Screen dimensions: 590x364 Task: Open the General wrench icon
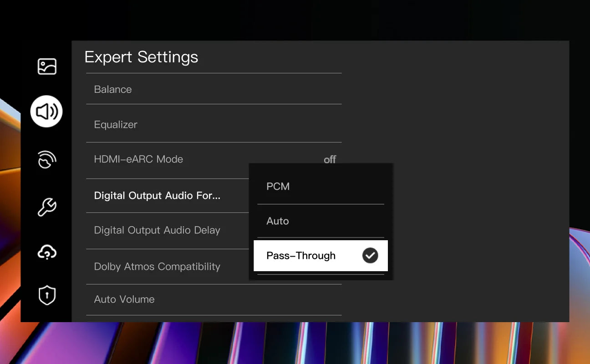[x=46, y=207]
